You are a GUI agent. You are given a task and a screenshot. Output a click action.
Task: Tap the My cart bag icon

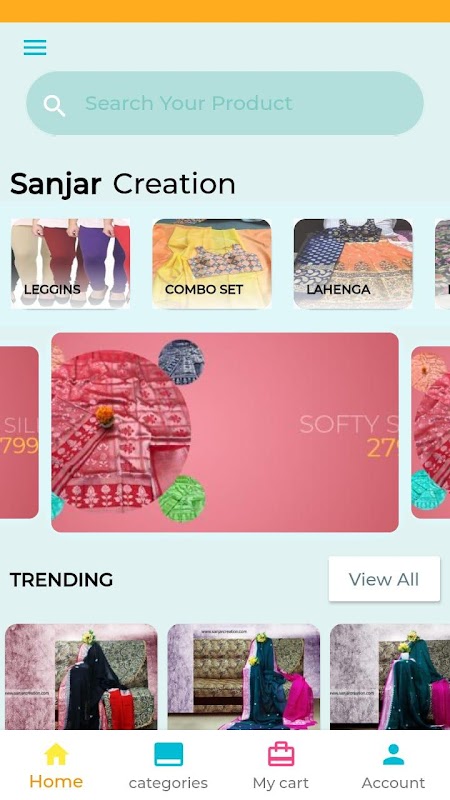(281, 754)
